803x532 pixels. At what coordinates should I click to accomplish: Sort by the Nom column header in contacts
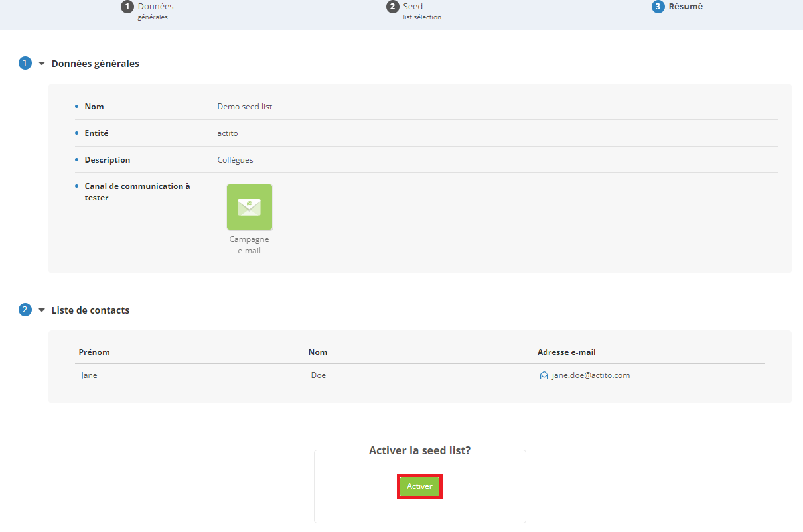click(318, 352)
